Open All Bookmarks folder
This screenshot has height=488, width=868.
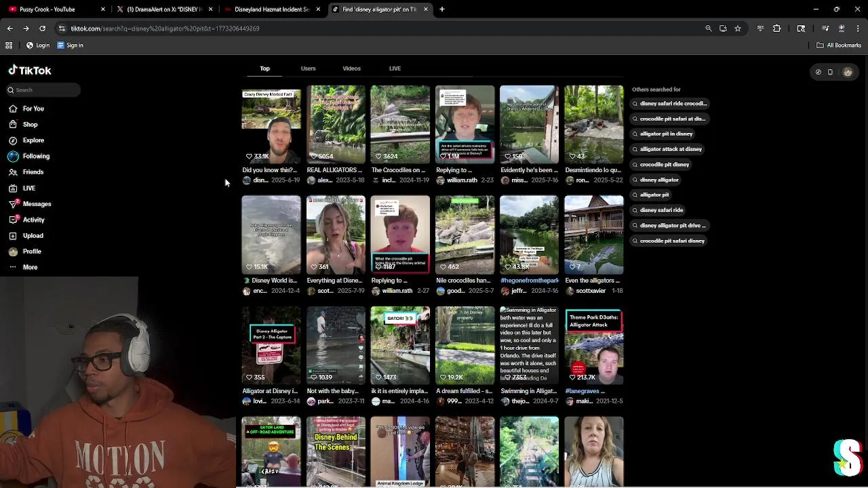pos(839,45)
